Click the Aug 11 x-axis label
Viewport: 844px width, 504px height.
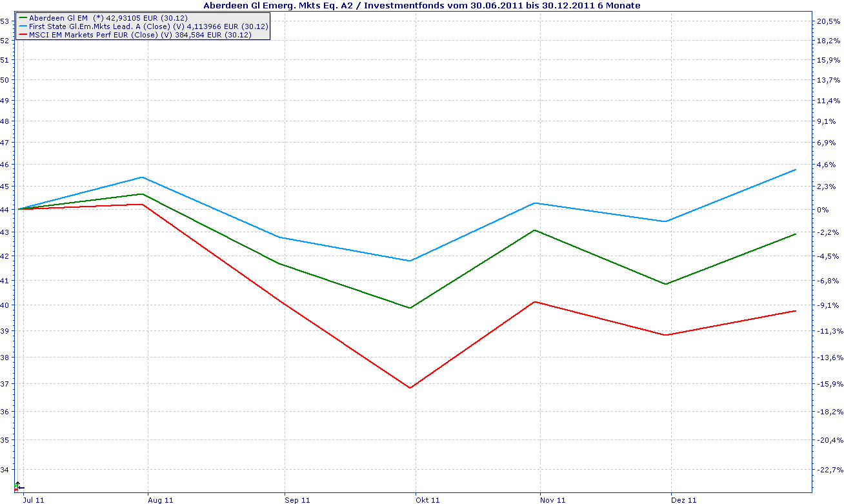click(160, 499)
